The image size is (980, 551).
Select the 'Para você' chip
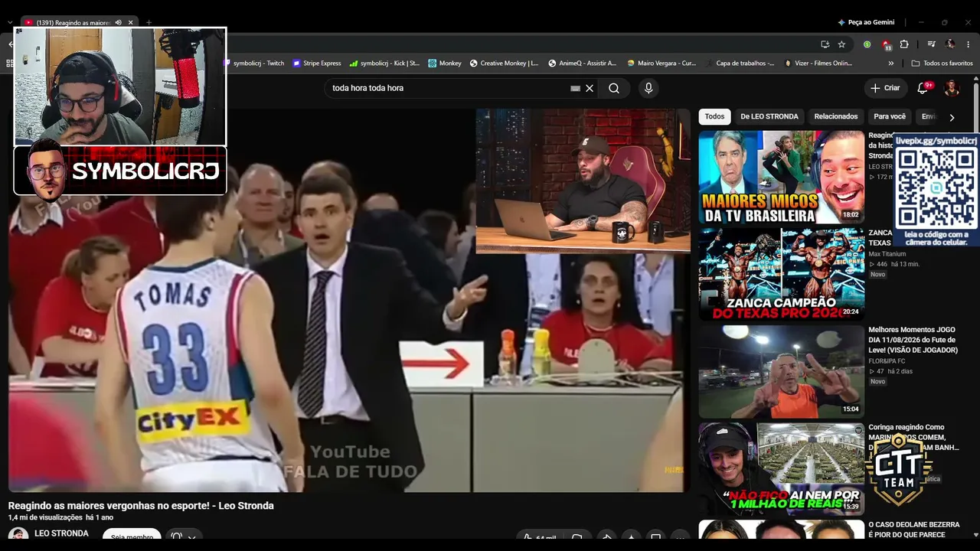click(890, 116)
